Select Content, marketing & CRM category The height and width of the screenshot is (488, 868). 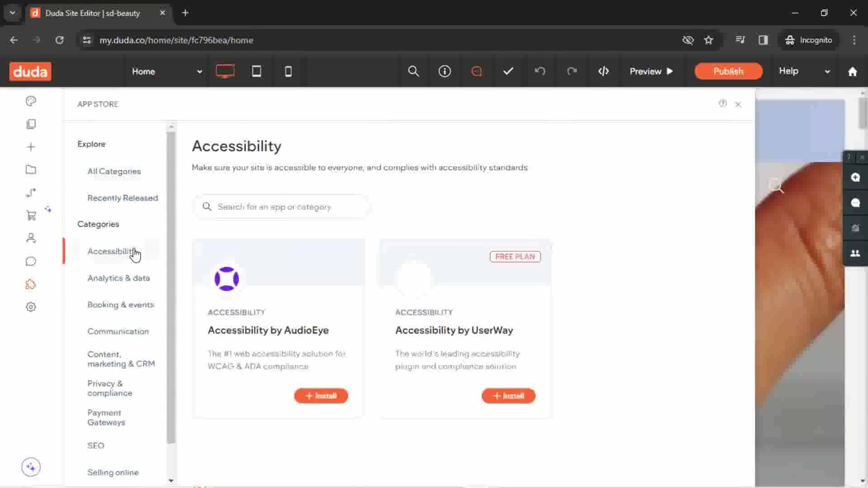121,359
